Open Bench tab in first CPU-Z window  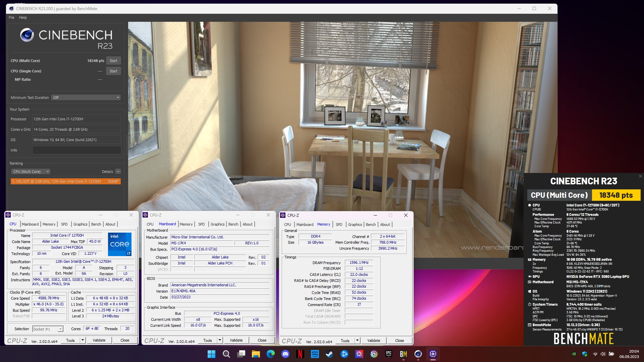tap(96, 224)
